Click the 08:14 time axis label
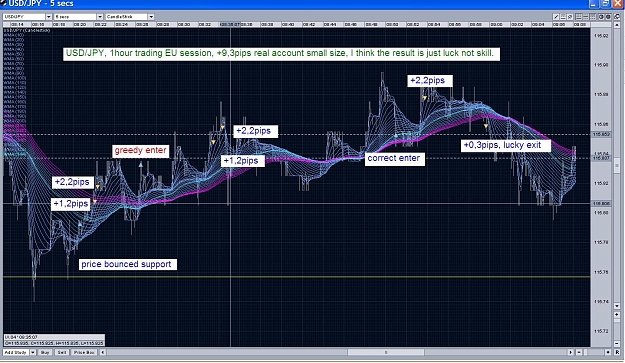Image resolution: width=625 pixels, height=363 pixels. (18, 24)
